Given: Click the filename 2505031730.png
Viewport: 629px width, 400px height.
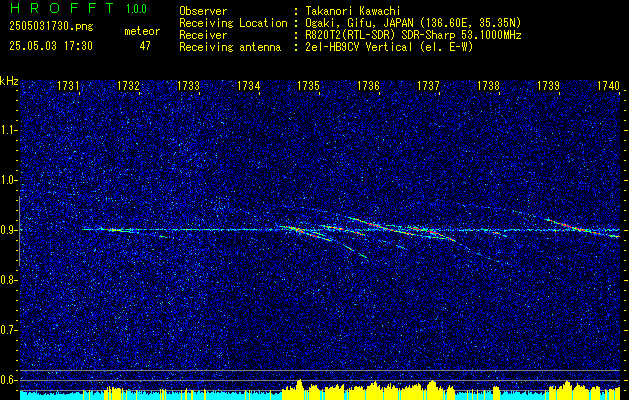Looking at the screenshot, I should click(51, 26).
